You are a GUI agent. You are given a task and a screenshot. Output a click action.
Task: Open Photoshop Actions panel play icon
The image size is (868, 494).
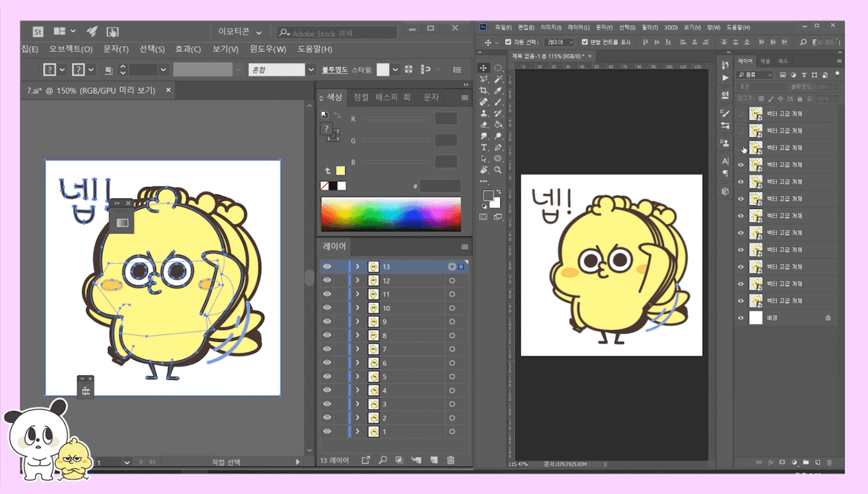pyautogui.click(x=725, y=78)
